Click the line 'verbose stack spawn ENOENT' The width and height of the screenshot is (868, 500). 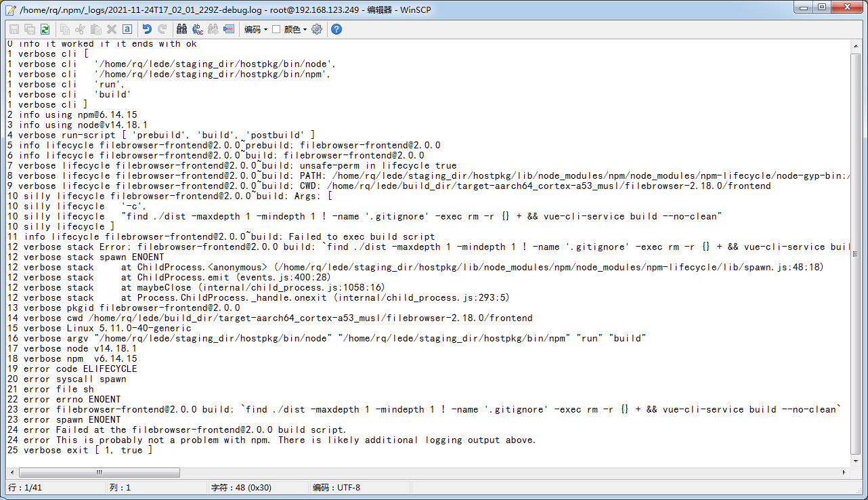pos(86,257)
